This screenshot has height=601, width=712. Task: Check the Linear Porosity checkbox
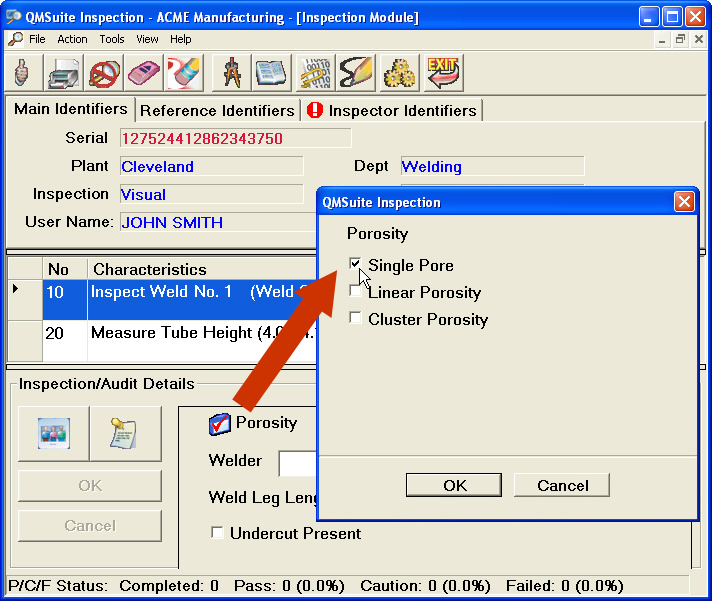(356, 292)
